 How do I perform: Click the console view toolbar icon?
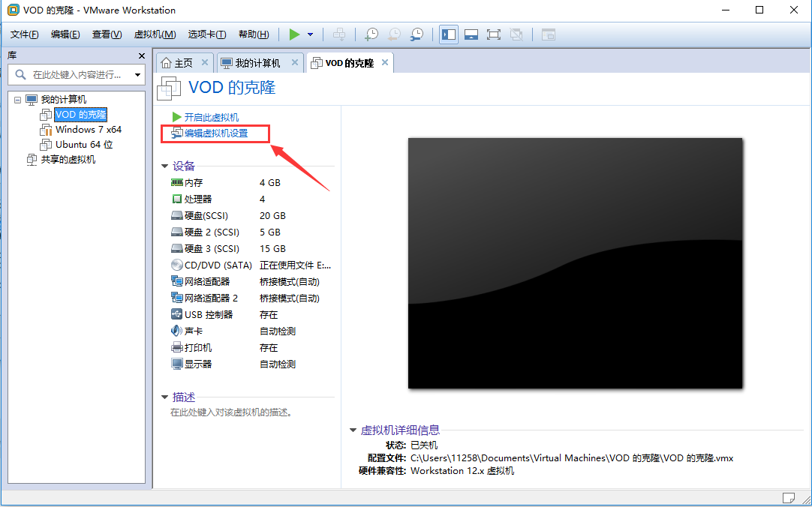pos(549,34)
